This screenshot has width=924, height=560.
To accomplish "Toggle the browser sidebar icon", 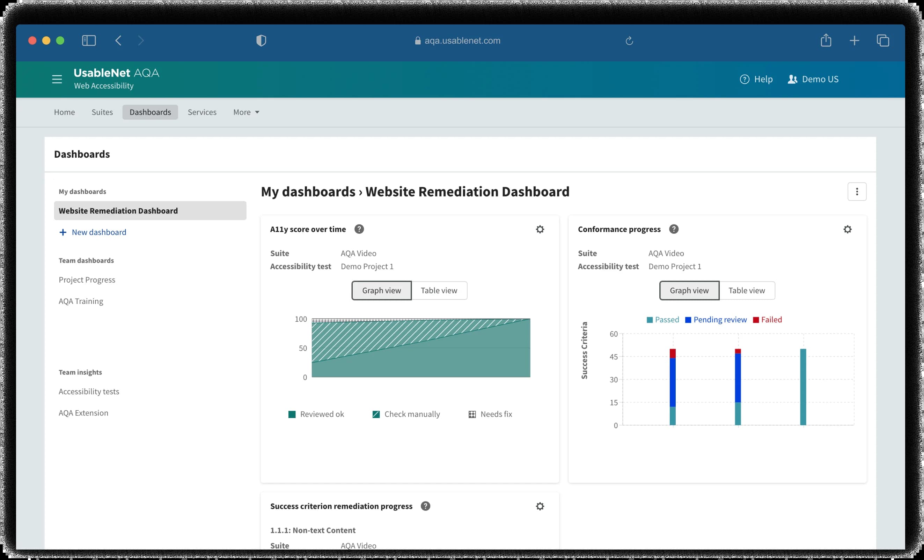I will tap(89, 40).
